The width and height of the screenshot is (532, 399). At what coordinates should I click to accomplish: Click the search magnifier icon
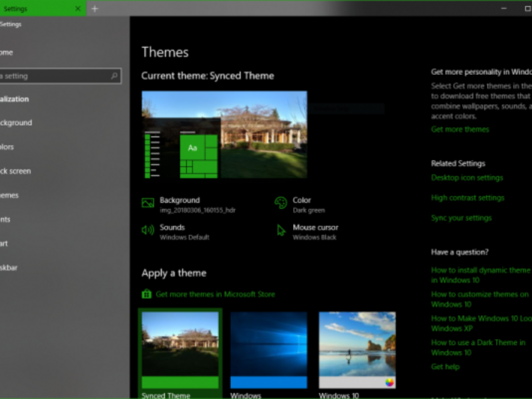[x=114, y=76]
